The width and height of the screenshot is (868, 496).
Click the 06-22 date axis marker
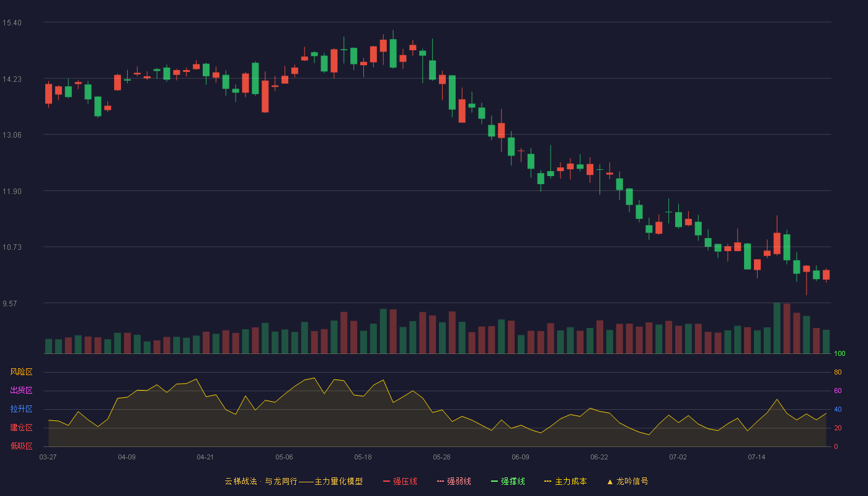599,457
